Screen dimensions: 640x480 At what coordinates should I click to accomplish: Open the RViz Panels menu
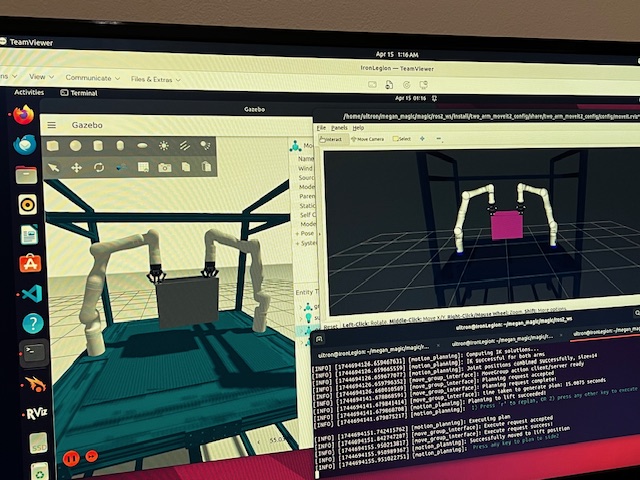click(x=340, y=128)
